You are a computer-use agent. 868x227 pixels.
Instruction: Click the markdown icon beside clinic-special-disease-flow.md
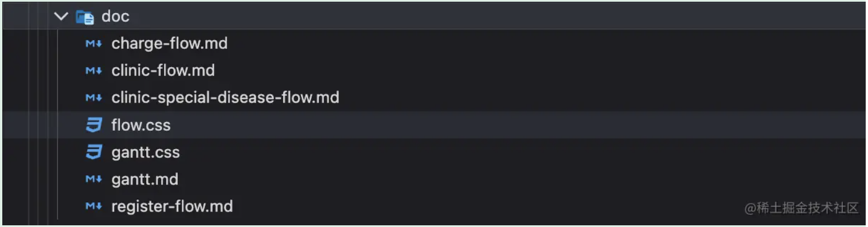tap(93, 98)
